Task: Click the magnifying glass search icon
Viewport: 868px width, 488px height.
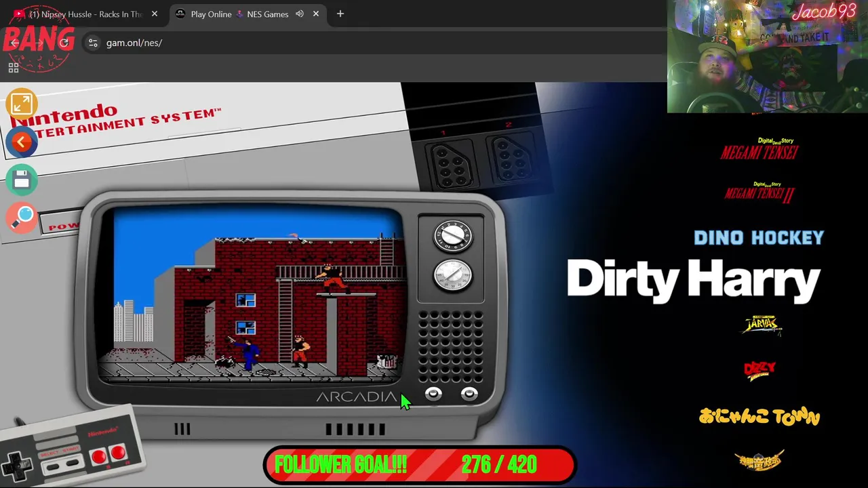Action: (x=21, y=218)
